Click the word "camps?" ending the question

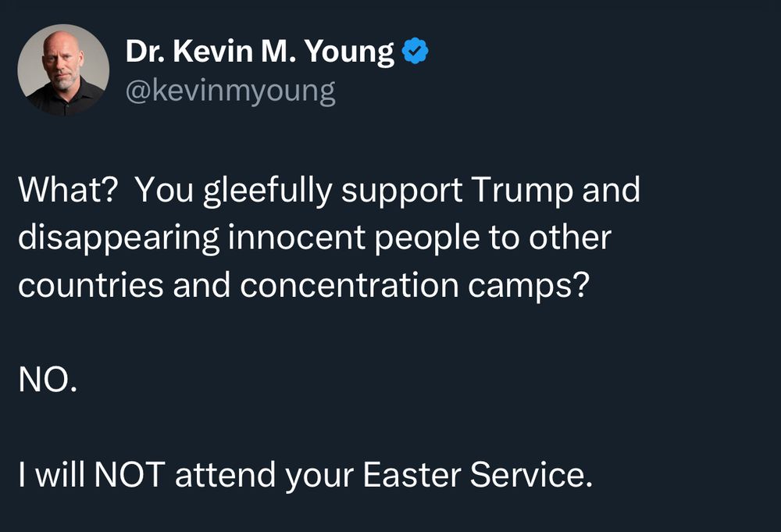coord(529,287)
